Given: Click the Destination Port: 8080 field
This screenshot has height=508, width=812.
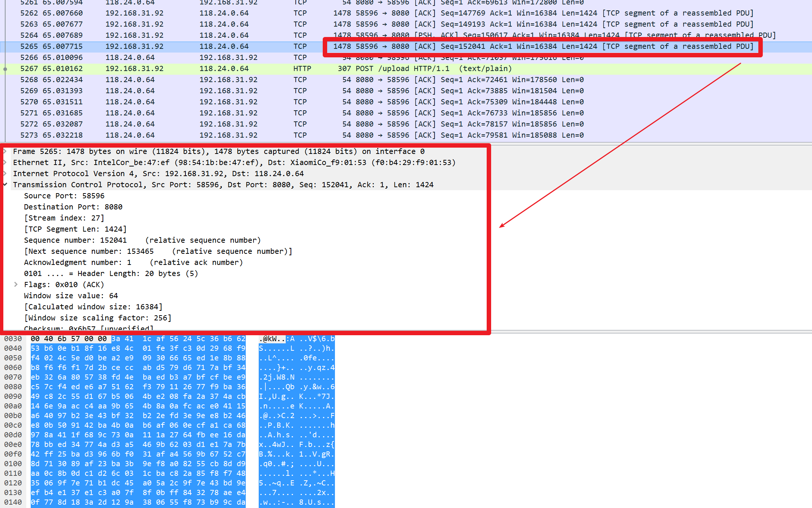Looking at the screenshot, I should 73,207.
